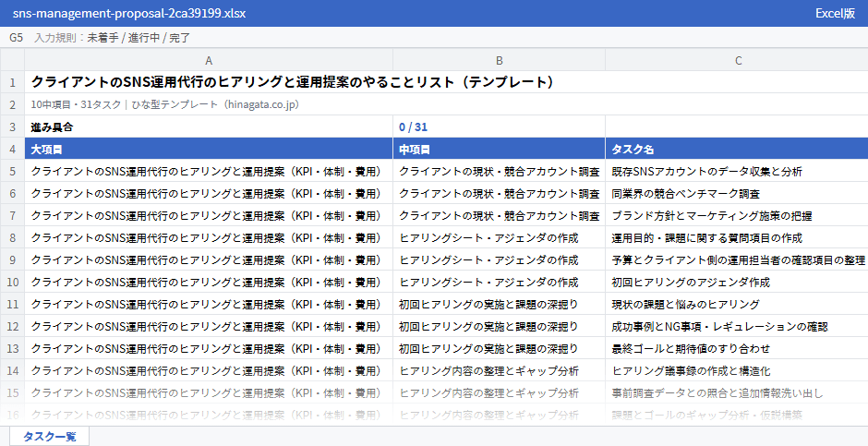
Task: Select cell ブランド方針とマーケティング施策の把握
Action: pos(737,215)
